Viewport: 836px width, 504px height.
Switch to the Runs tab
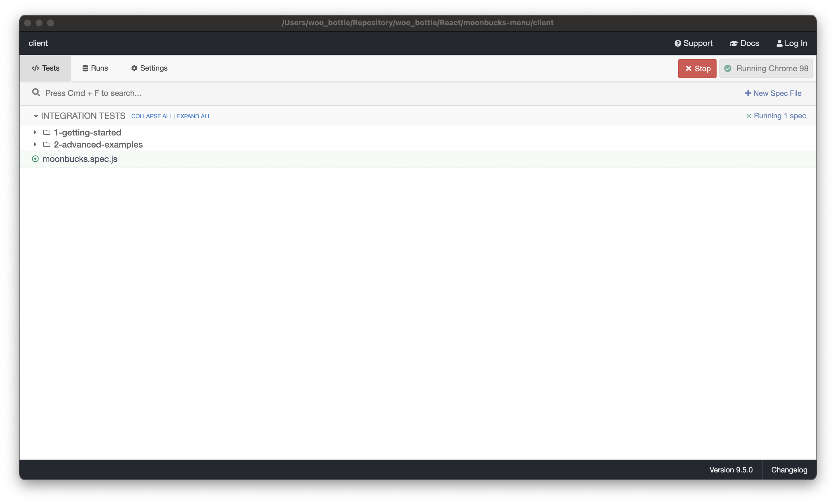coord(95,68)
